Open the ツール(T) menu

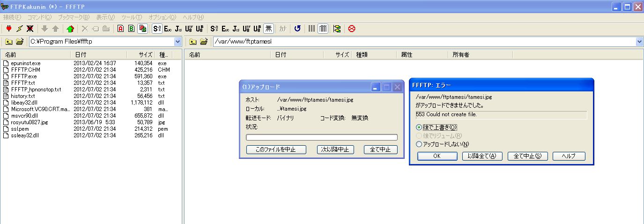tap(132, 17)
